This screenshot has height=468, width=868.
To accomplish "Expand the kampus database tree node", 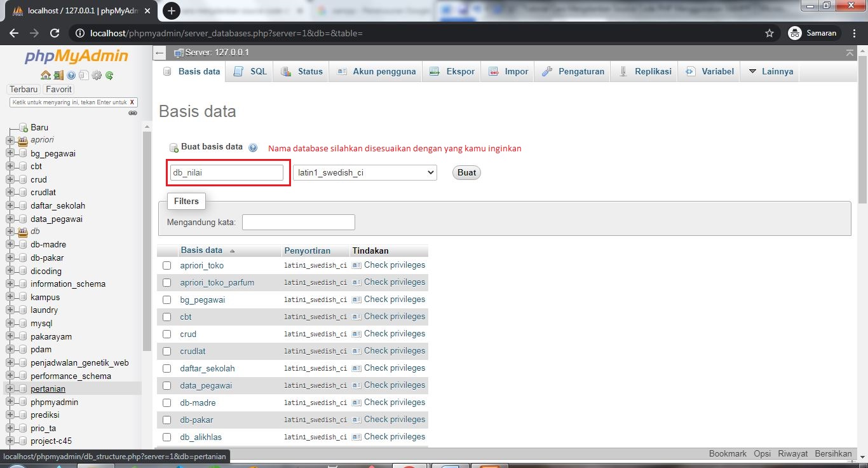I will (10, 297).
